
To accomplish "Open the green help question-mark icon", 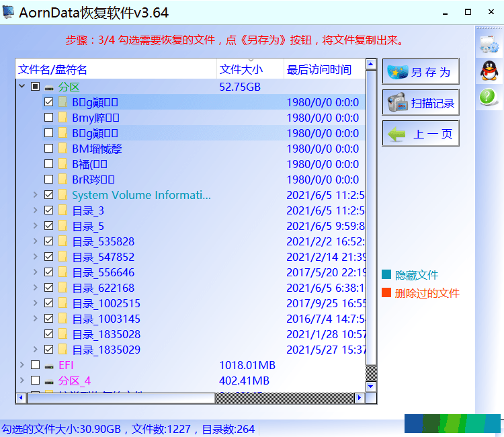I will tap(489, 96).
